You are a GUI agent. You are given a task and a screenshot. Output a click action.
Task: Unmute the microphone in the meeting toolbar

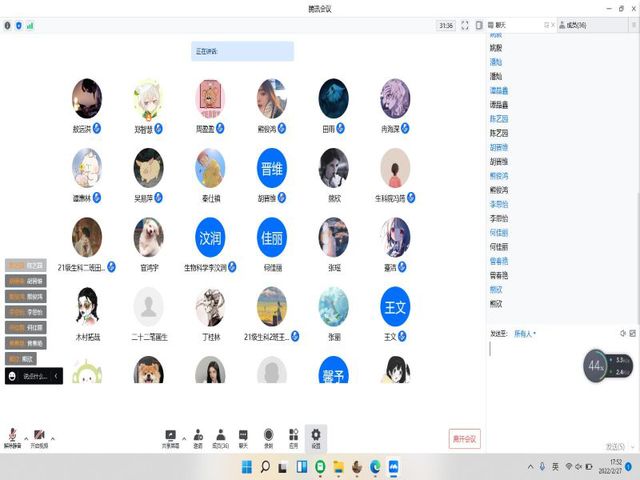click(x=13, y=437)
